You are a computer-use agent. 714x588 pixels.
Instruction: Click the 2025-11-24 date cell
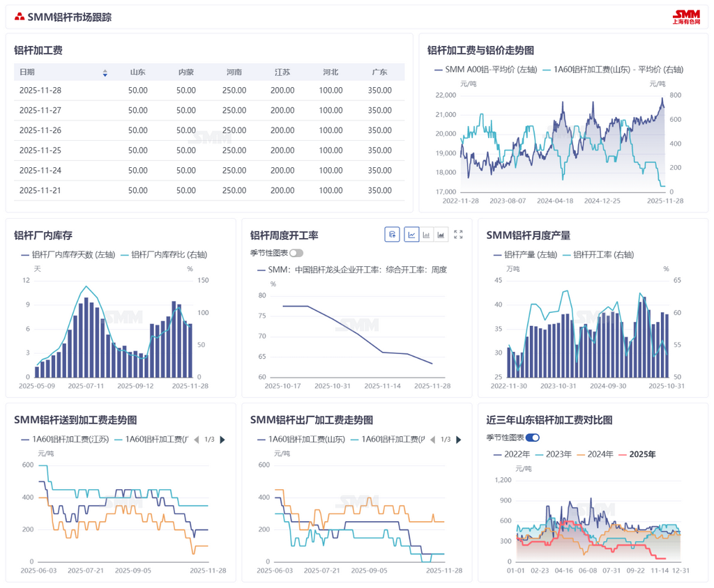(40, 171)
